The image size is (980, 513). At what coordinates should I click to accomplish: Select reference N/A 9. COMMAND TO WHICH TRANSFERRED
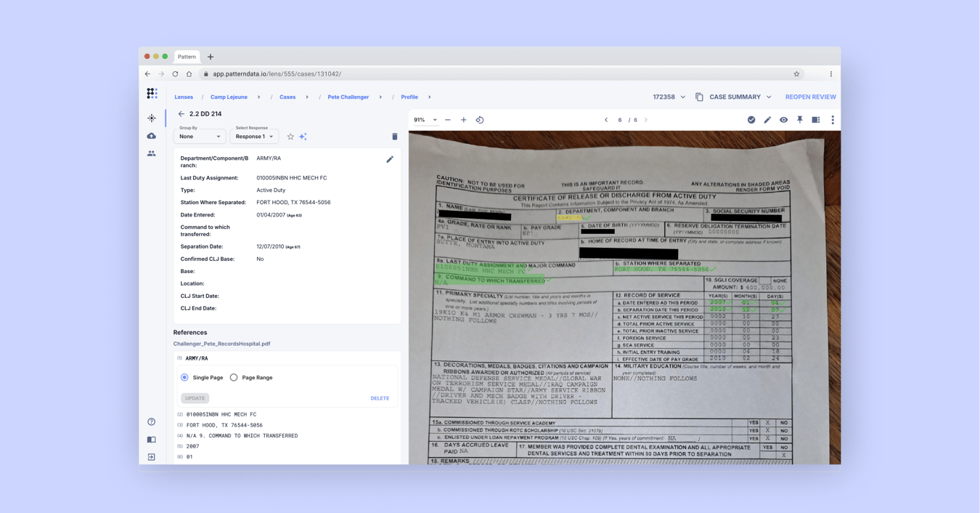tap(242, 436)
